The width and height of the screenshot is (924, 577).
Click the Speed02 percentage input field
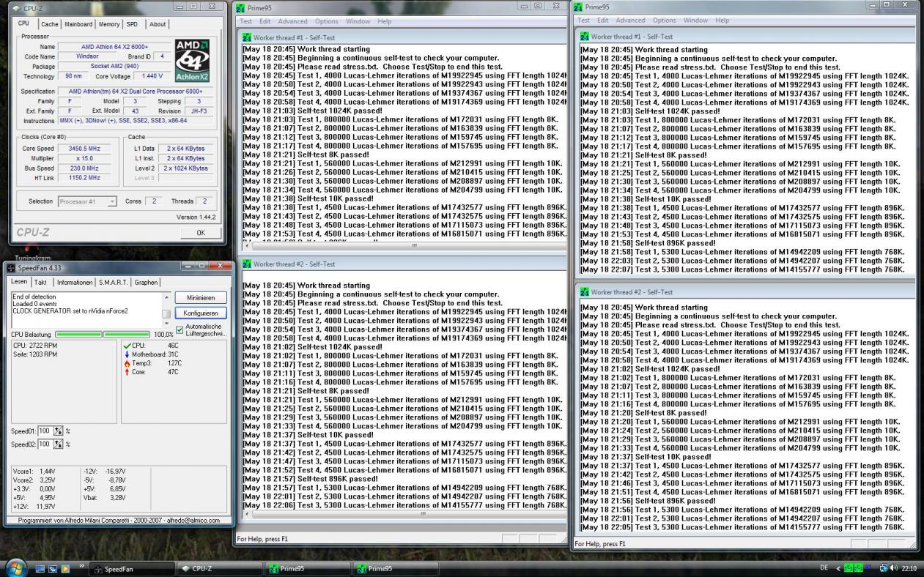[45, 444]
